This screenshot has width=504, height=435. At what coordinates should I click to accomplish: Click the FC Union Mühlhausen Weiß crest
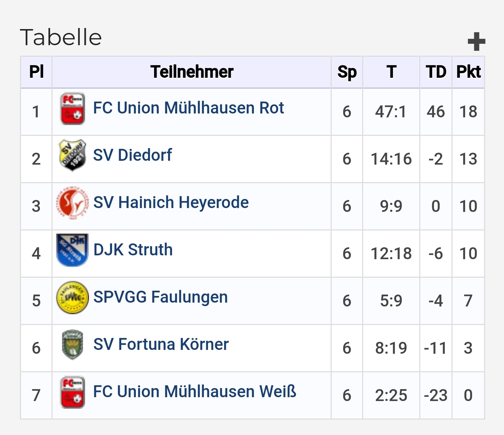[73, 392]
